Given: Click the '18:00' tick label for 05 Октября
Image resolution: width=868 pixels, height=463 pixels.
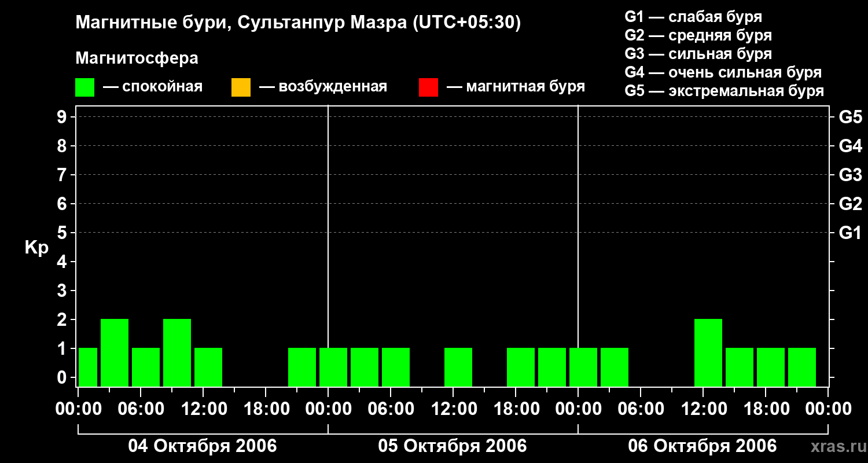Looking at the screenshot, I should pos(516,409).
